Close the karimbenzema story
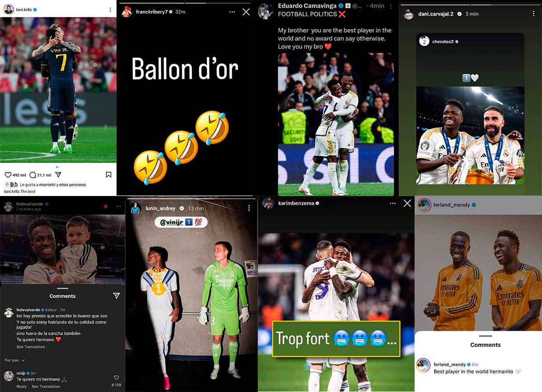Image resolution: width=542 pixels, height=392 pixels. pos(407,204)
